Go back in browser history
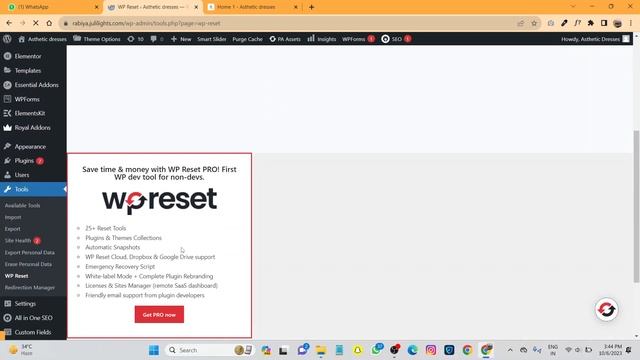 (9, 23)
